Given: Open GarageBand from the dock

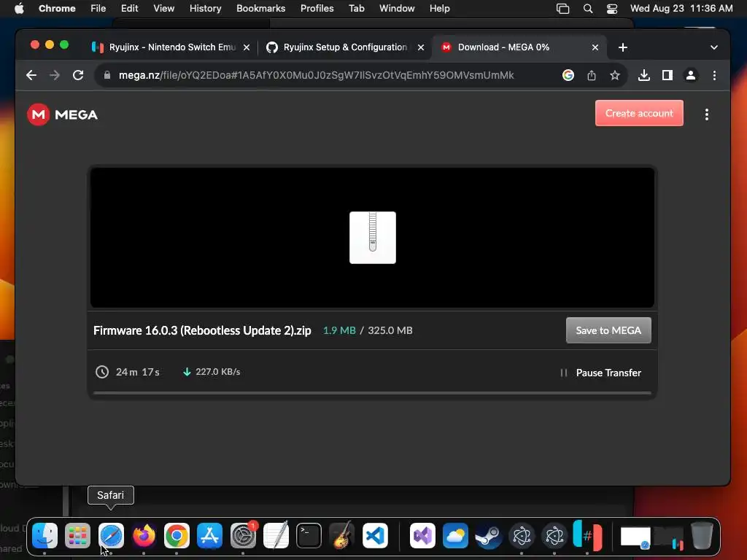Looking at the screenshot, I should coord(341,536).
